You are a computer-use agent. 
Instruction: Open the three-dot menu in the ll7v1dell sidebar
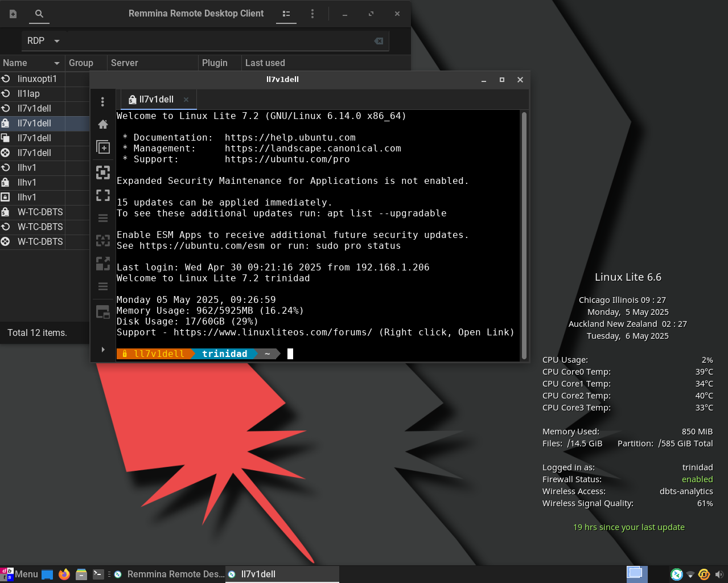tap(102, 101)
